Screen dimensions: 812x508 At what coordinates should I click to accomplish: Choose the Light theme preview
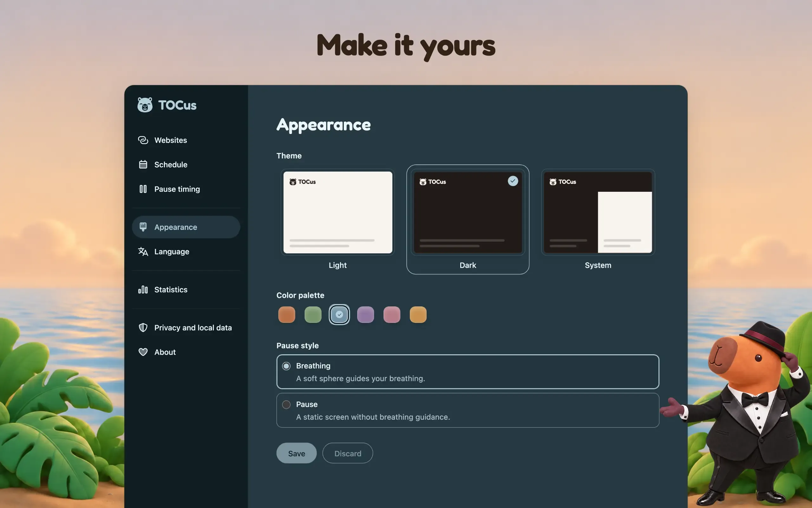pyautogui.click(x=337, y=212)
